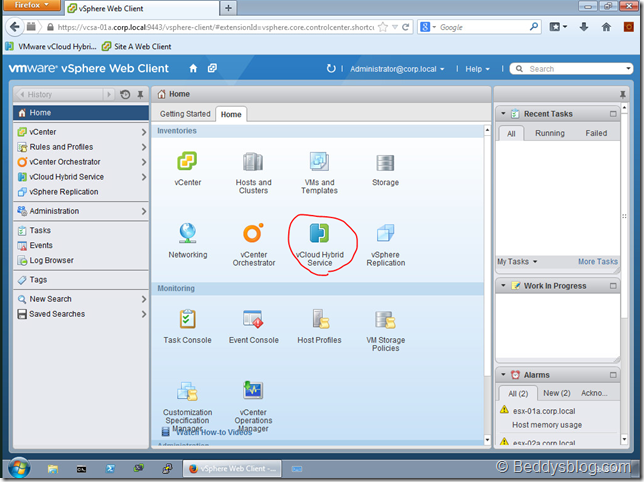The width and height of the screenshot is (644, 482).
Task: Collapse the Alarms section
Action: click(503, 374)
